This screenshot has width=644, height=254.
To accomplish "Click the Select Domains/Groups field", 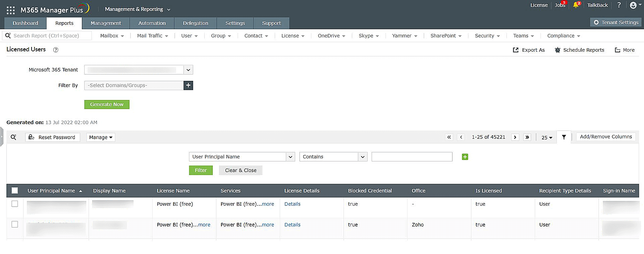I will [134, 85].
